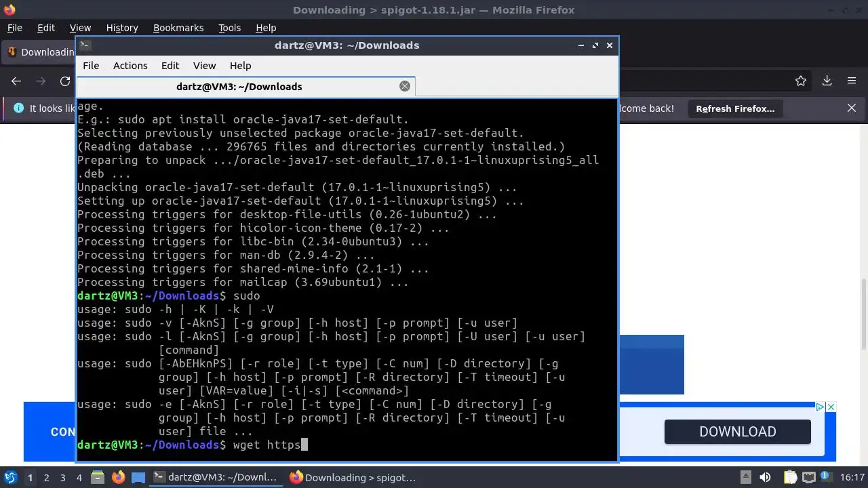Open the terminal File menu
The width and height of the screenshot is (868, 488).
[x=91, y=66]
